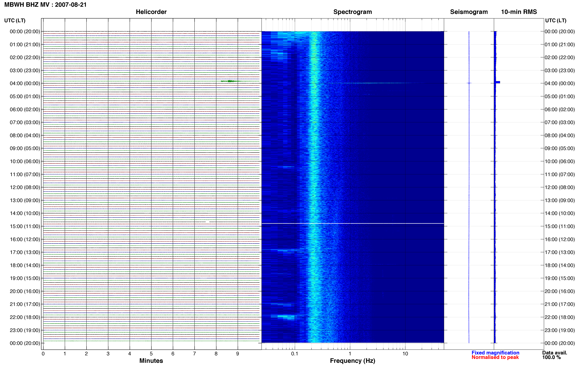Click the 0.1 frequency tick label
Image resolution: width=588 pixels, height=368 pixels.
[295, 354]
